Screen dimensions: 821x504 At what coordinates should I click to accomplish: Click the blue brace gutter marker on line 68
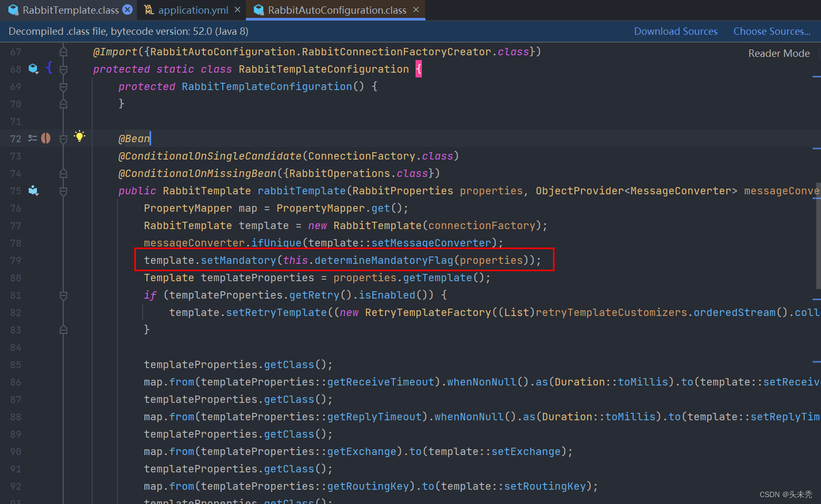[49, 67]
